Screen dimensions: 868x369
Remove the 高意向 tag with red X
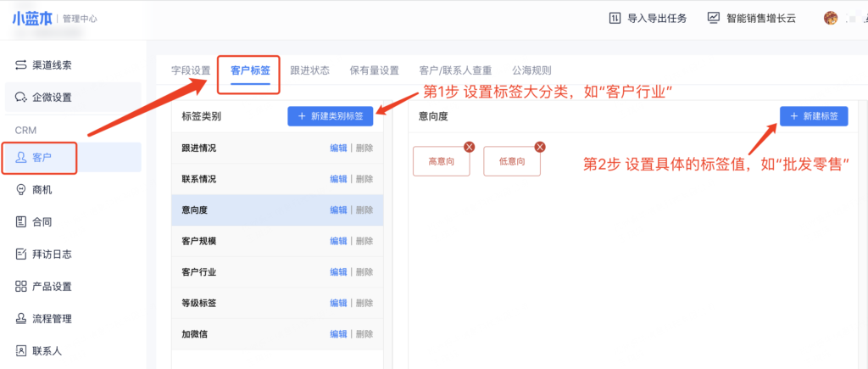coord(469,148)
